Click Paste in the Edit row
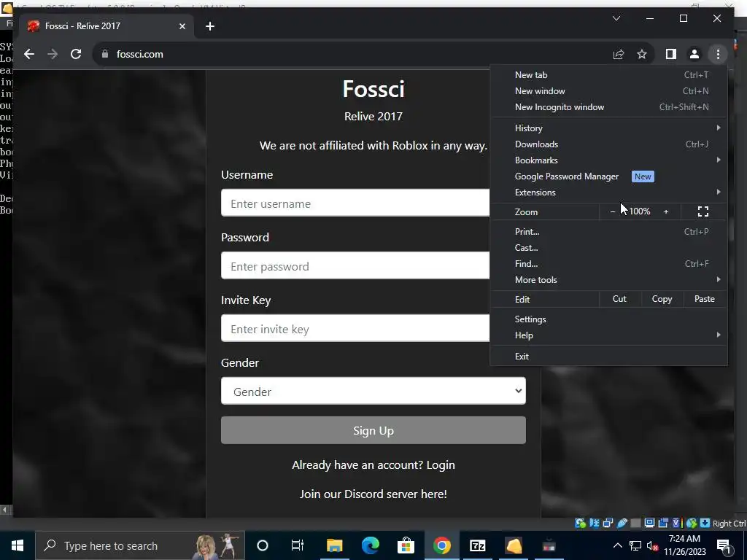Viewport: 747px width, 560px height. tap(705, 299)
